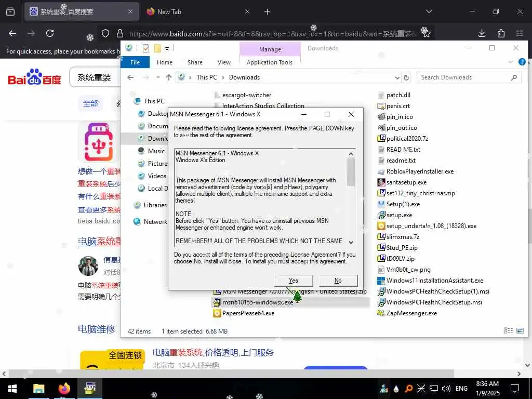
Task: Expand the Explorer ribbon chevron
Action: coord(511,62)
